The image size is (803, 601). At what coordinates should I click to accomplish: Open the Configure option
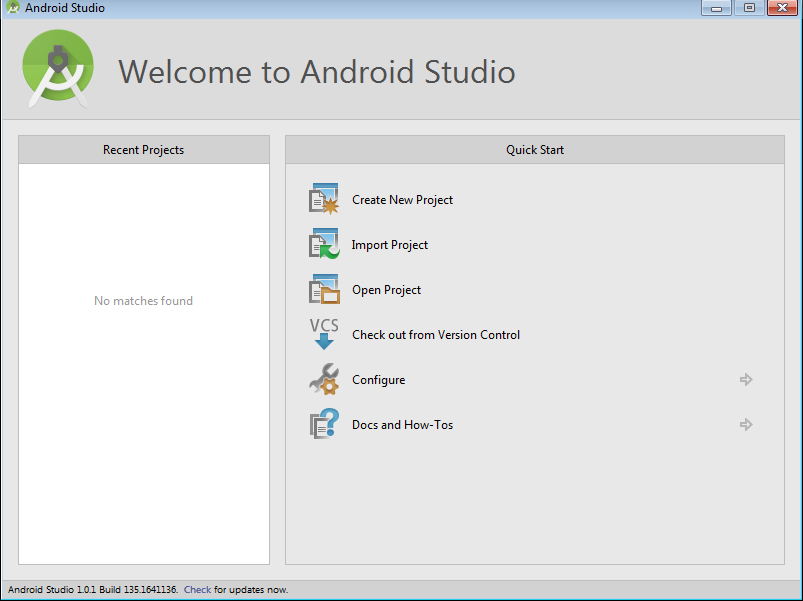point(378,380)
